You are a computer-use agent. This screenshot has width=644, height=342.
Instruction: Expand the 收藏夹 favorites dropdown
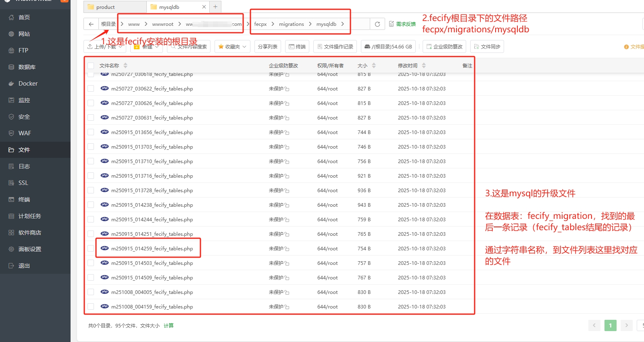pyautogui.click(x=232, y=47)
